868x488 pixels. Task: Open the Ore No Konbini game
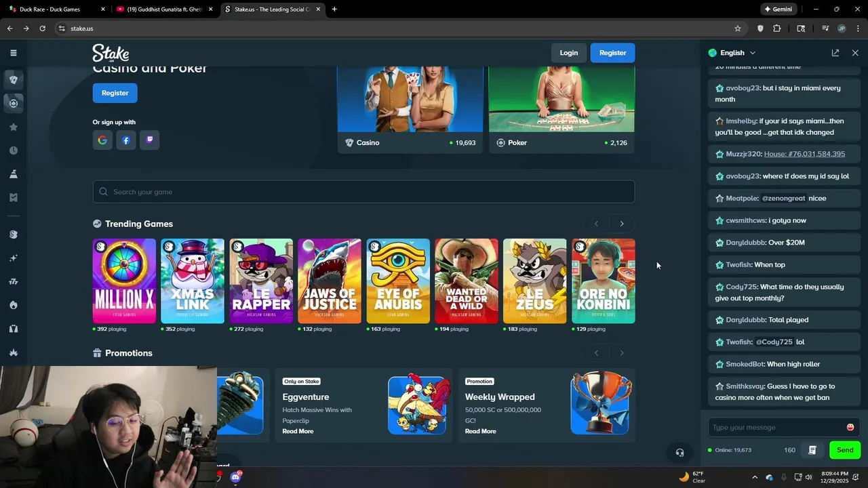[x=604, y=281]
